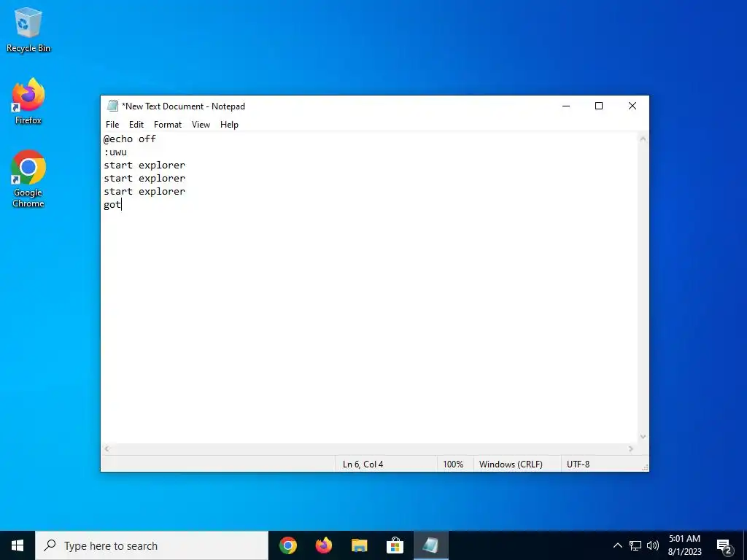Viewport: 747px width, 560px height.
Task: Click the taskbar search box
Action: point(152,545)
